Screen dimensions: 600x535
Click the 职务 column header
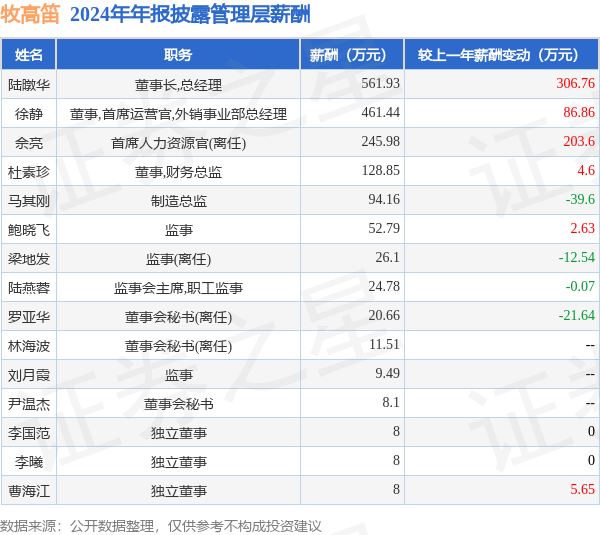178,55
